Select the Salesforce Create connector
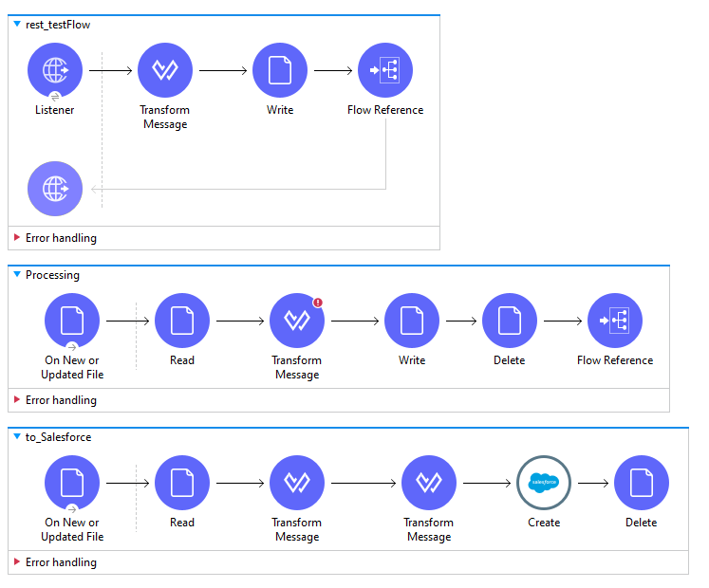 [544, 483]
